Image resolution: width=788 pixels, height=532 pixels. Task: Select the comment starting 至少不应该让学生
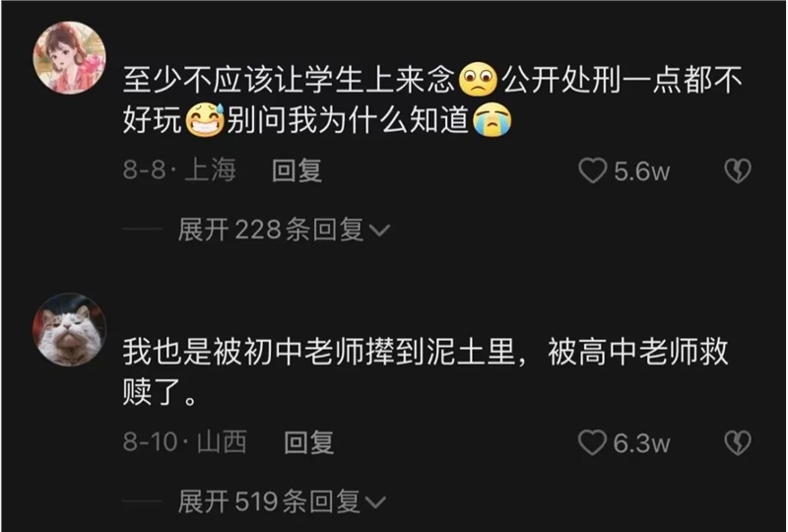(432, 100)
